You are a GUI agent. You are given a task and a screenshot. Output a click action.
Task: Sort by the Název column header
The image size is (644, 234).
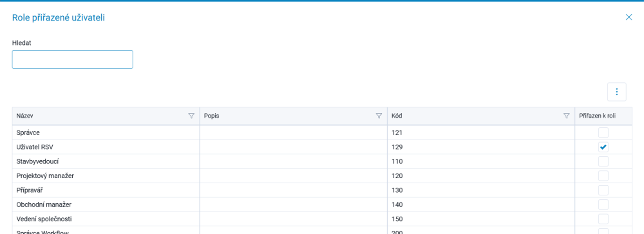tap(24, 116)
